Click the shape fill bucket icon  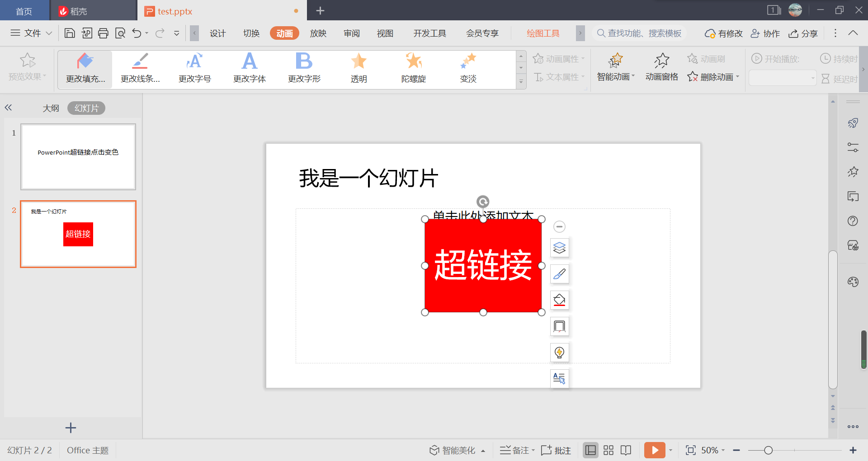[560, 300]
